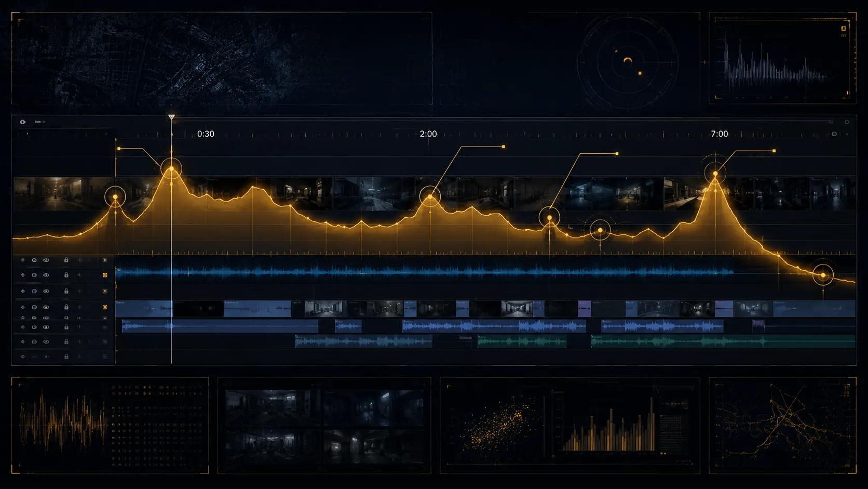868x489 pixels.
Task: Select the first blue video clip at the playhead
Action: (x=144, y=309)
